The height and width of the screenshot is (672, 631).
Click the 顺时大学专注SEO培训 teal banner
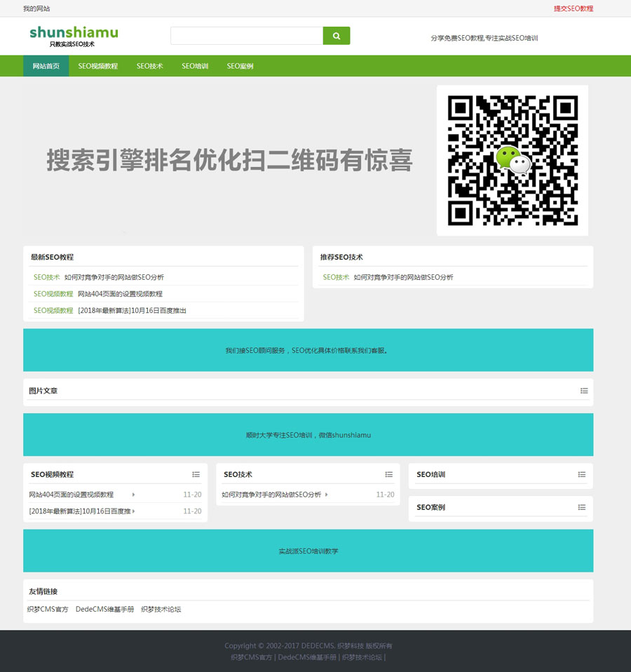pos(308,435)
